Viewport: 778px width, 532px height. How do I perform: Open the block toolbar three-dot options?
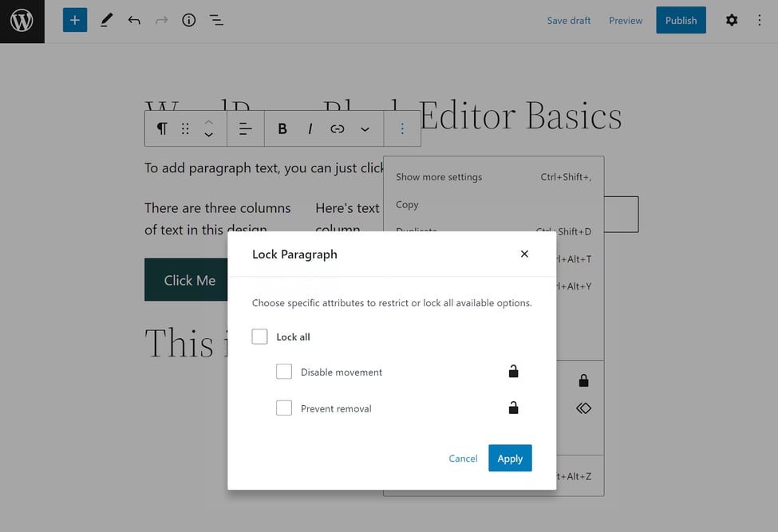tap(402, 129)
